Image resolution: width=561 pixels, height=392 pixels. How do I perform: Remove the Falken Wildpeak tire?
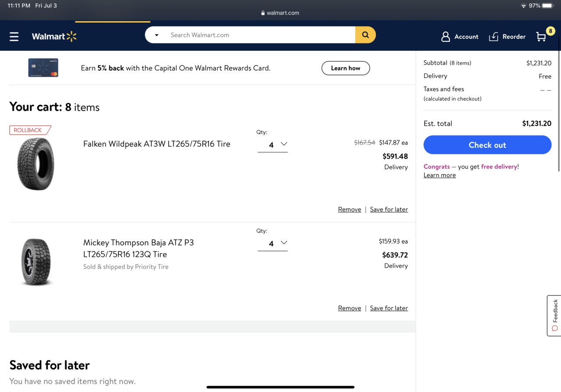(349, 209)
